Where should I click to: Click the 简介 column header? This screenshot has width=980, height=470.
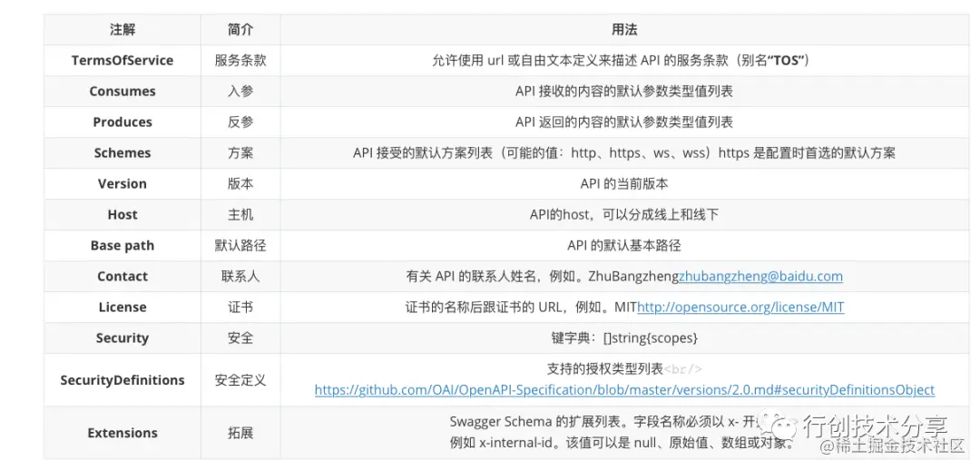click(240, 30)
